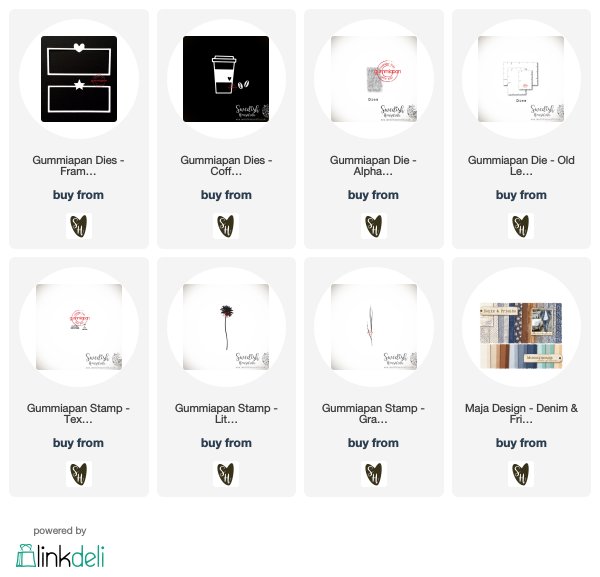Click shop heart icon under Gummiapan Stamp Tex
Image resolution: width=600 pixels, height=577 pixels.
79,474
